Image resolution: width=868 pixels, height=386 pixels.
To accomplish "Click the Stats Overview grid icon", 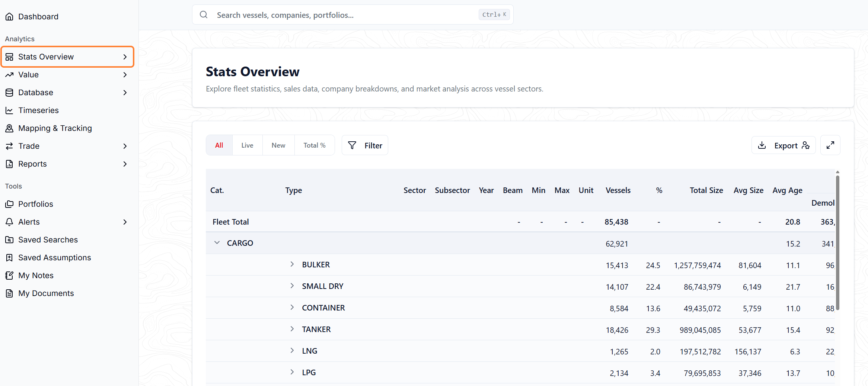I will tap(9, 57).
